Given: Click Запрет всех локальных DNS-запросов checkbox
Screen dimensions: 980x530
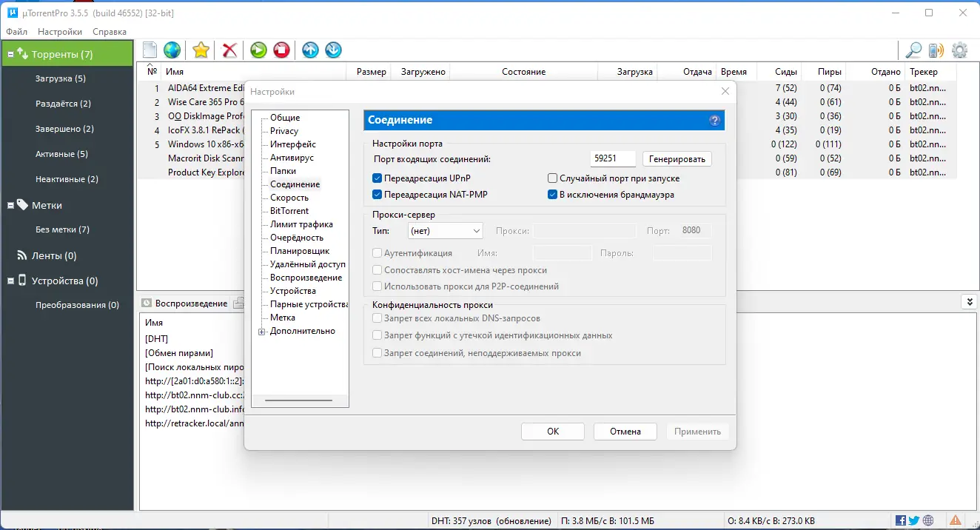Looking at the screenshot, I should click(x=377, y=318).
